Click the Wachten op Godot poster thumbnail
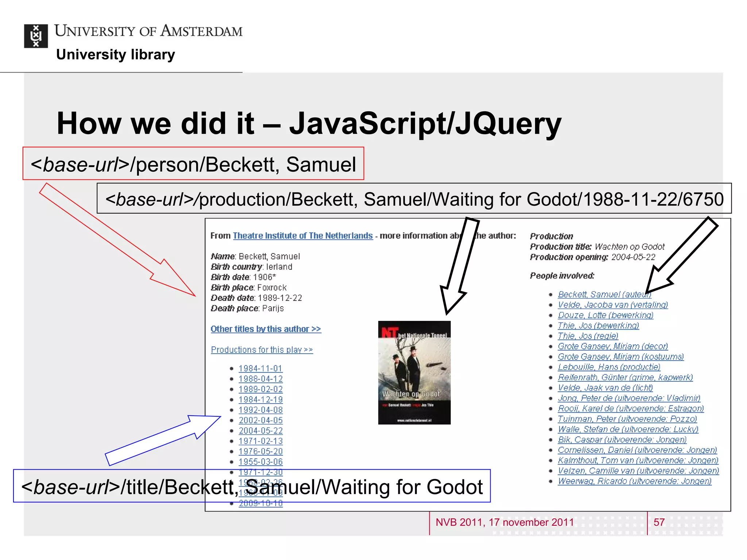Viewport: 747px width, 560px height. point(414,373)
